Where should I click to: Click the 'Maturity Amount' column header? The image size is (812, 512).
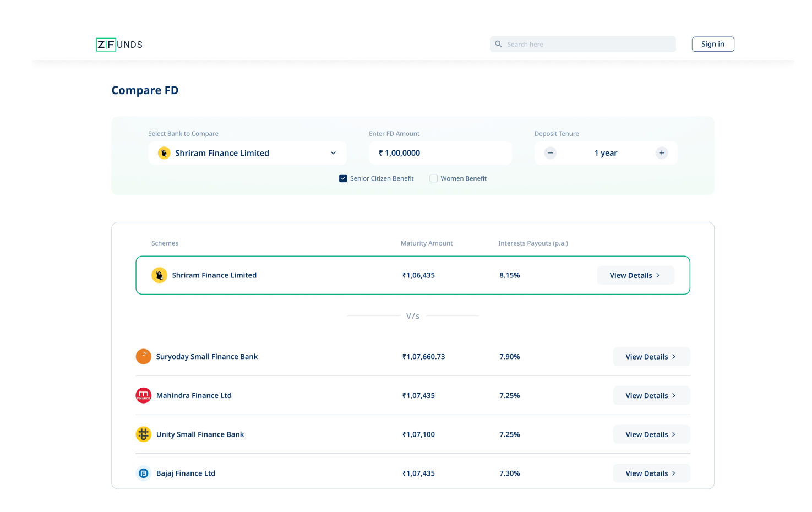tap(427, 243)
